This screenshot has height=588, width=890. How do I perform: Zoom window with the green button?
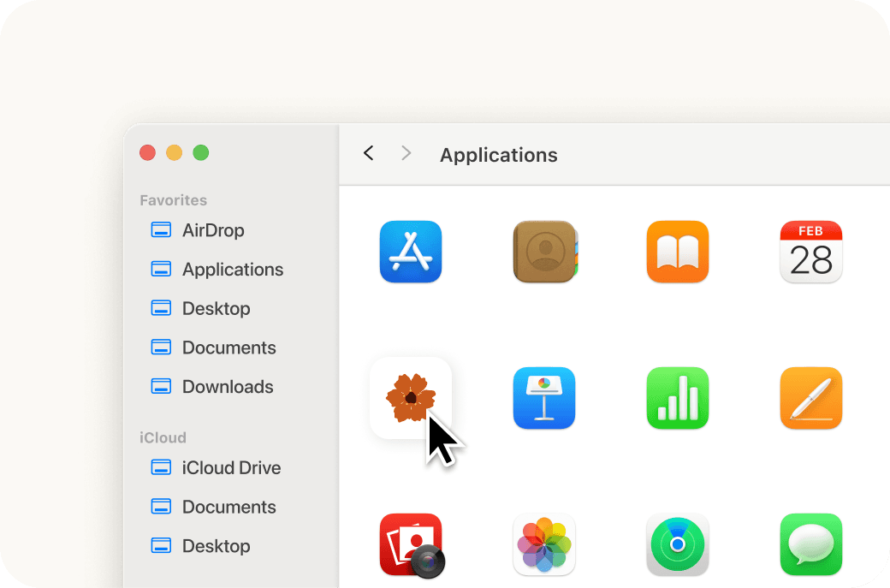tap(201, 152)
